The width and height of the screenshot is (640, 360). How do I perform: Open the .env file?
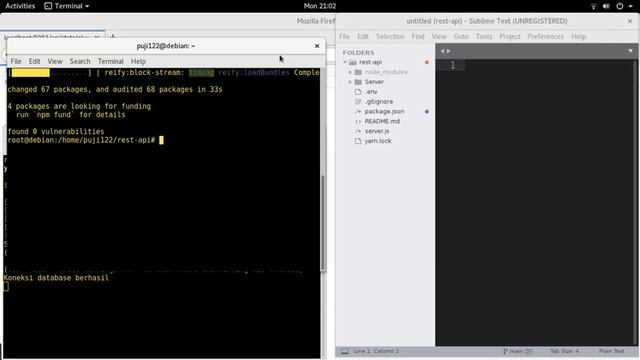coord(371,92)
